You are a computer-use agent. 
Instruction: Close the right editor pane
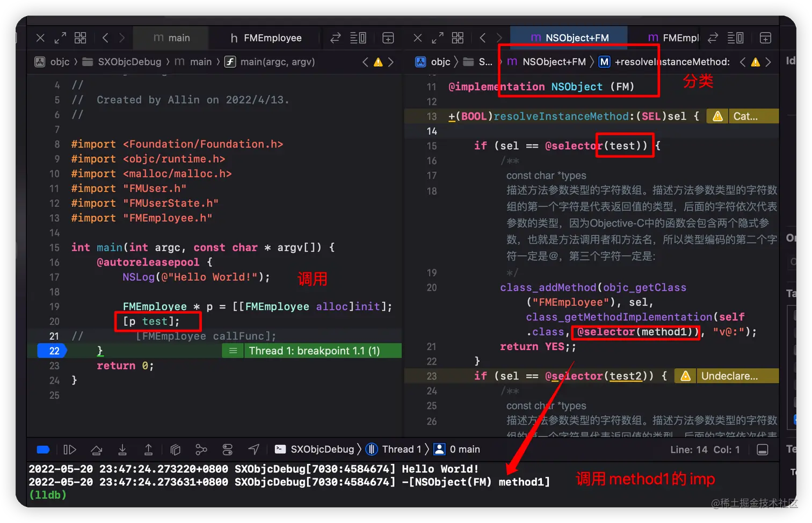(418, 38)
